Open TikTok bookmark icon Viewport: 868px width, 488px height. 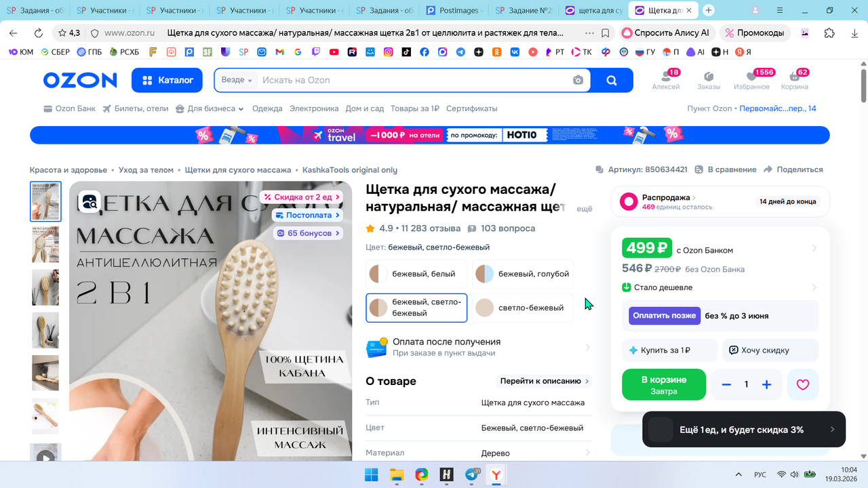406,52
